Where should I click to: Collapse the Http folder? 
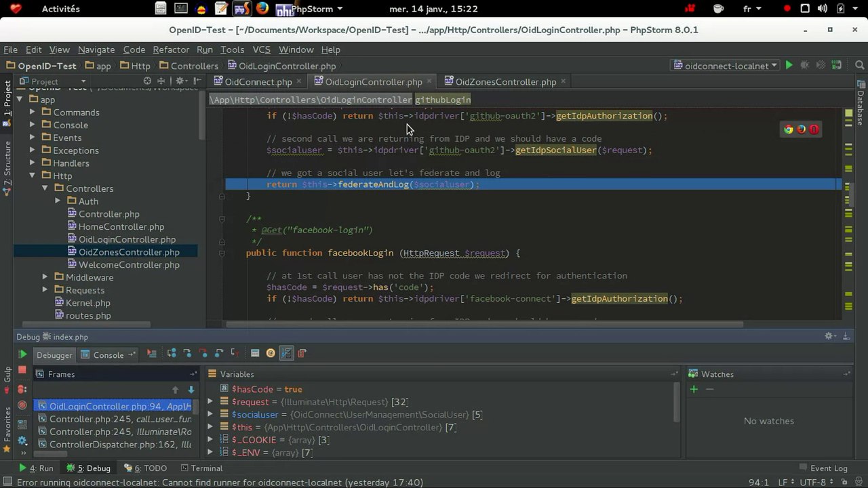[x=32, y=176]
